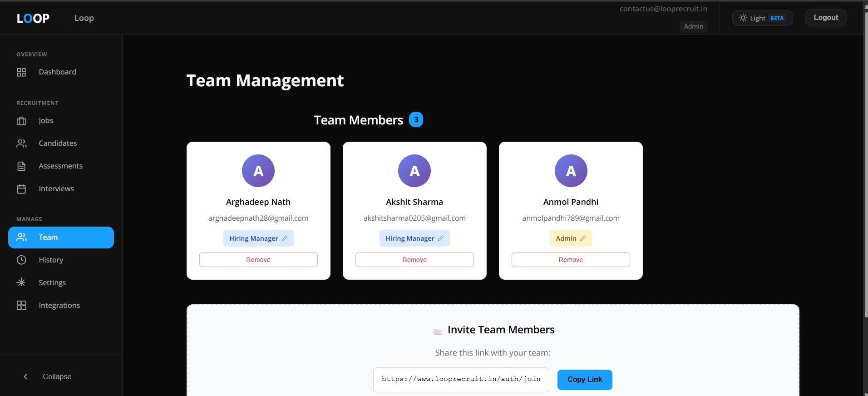Go to Candidates section
The height and width of the screenshot is (396, 868).
coord(61,144)
